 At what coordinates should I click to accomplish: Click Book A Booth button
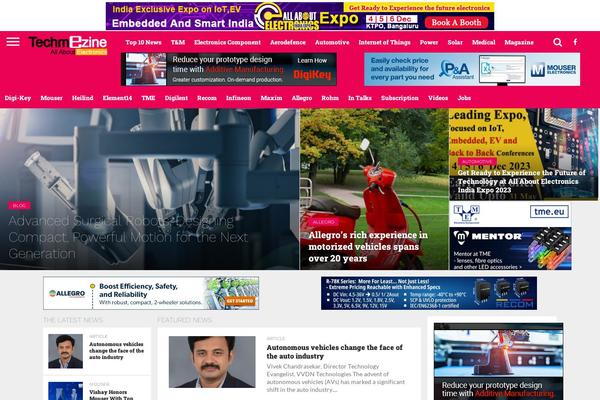coord(457,23)
